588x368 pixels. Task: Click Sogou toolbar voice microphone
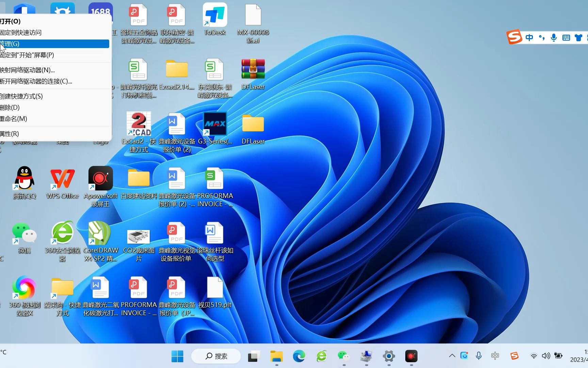(x=554, y=37)
